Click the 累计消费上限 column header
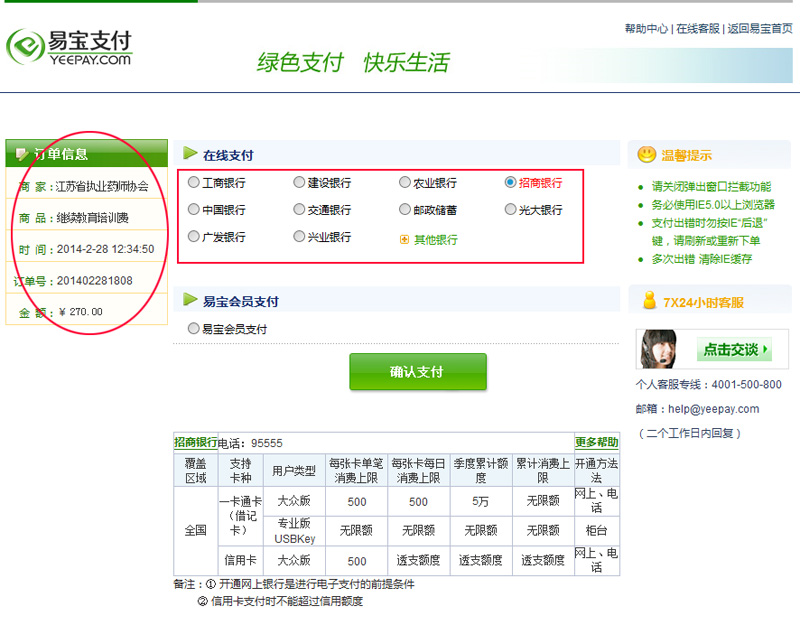The height and width of the screenshot is (625, 800). click(543, 470)
